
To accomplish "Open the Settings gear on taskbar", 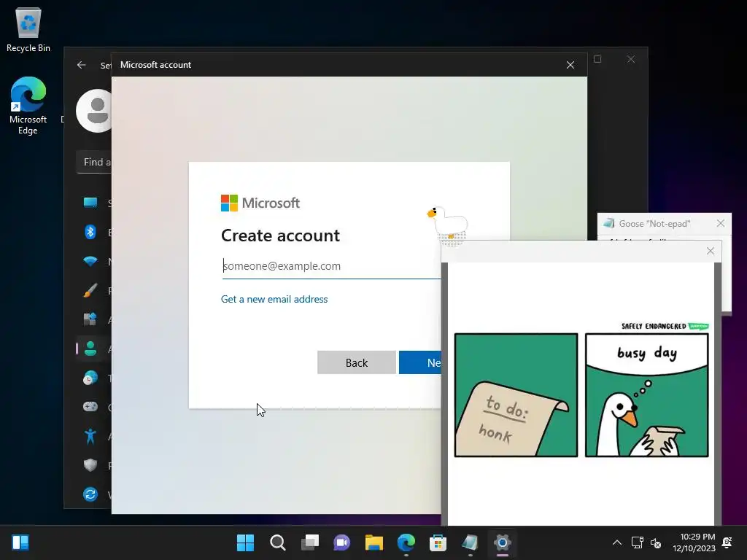I will [502, 542].
